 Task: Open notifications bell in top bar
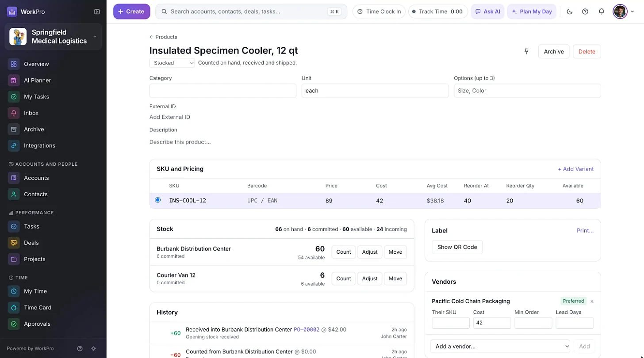601,11
